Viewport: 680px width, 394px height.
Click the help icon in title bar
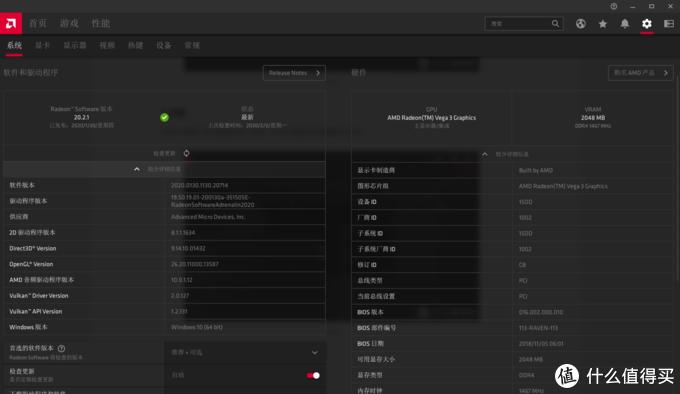click(614, 6)
